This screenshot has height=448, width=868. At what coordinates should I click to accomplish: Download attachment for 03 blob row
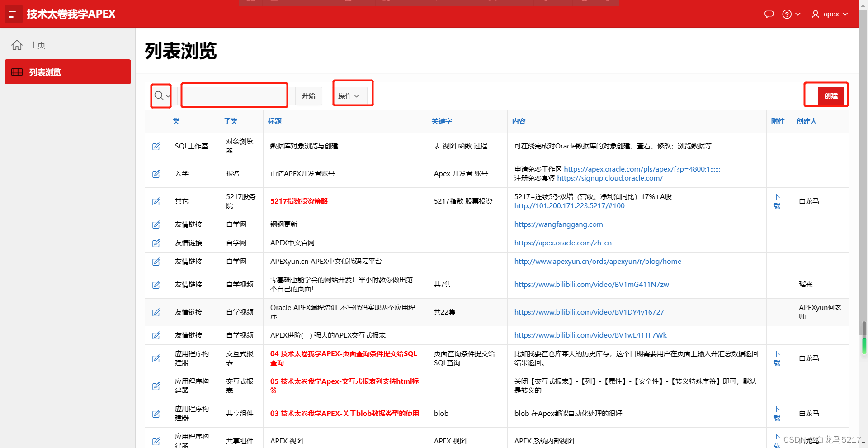[777, 414]
